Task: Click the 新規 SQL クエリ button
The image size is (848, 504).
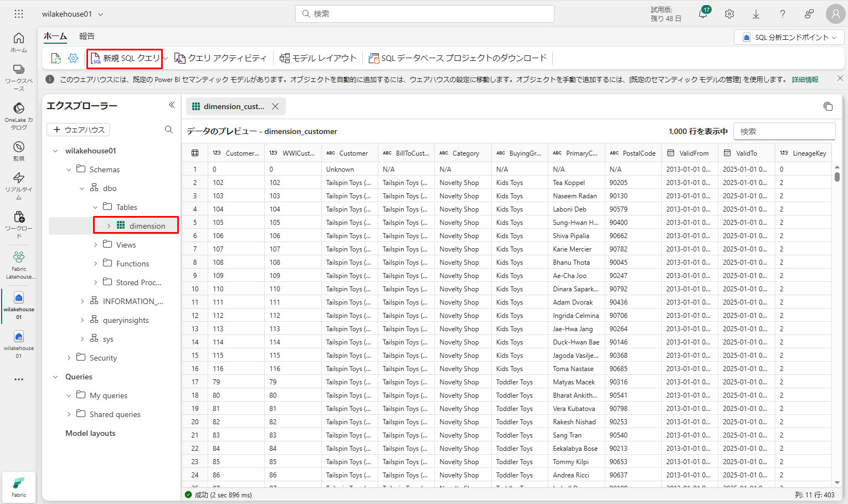Action: point(125,58)
